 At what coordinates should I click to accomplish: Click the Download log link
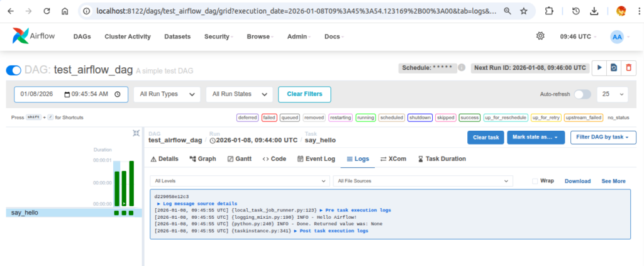577,181
